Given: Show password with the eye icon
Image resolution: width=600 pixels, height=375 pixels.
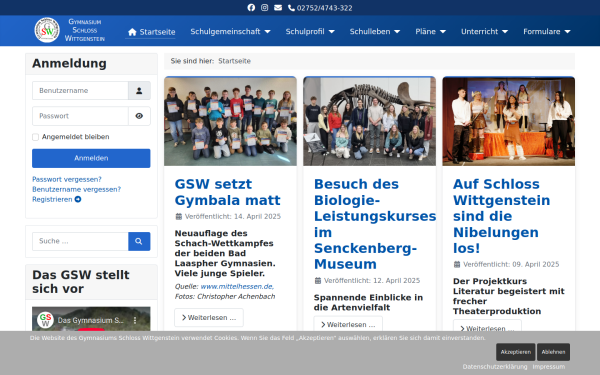Looking at the screenshot, I should (139, 116).
